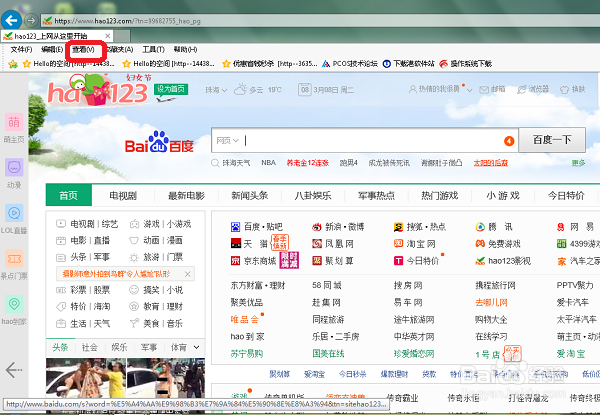Select the 娱乐 news tab
Image resolution: width=600 pixels, height=415 pixels.
coord(119,347)
